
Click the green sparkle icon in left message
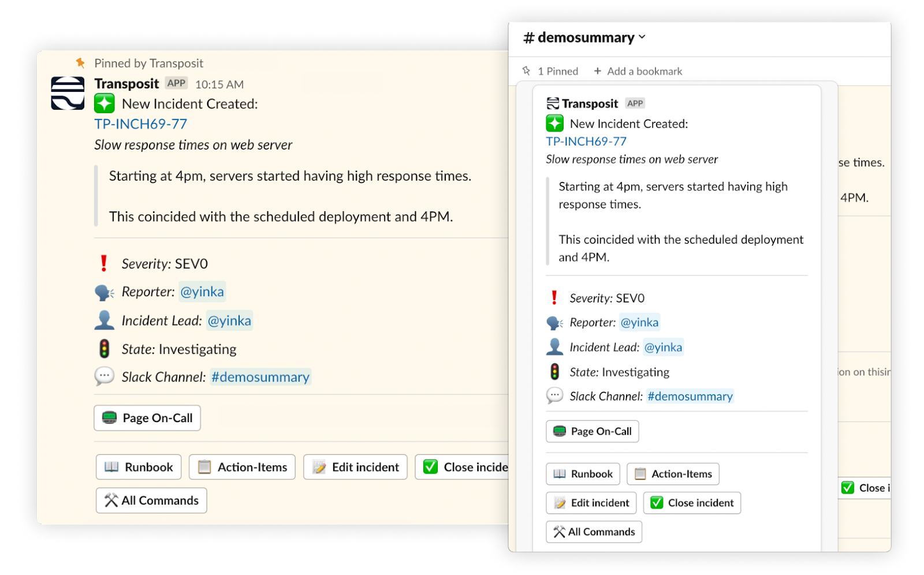pos(105,104)
